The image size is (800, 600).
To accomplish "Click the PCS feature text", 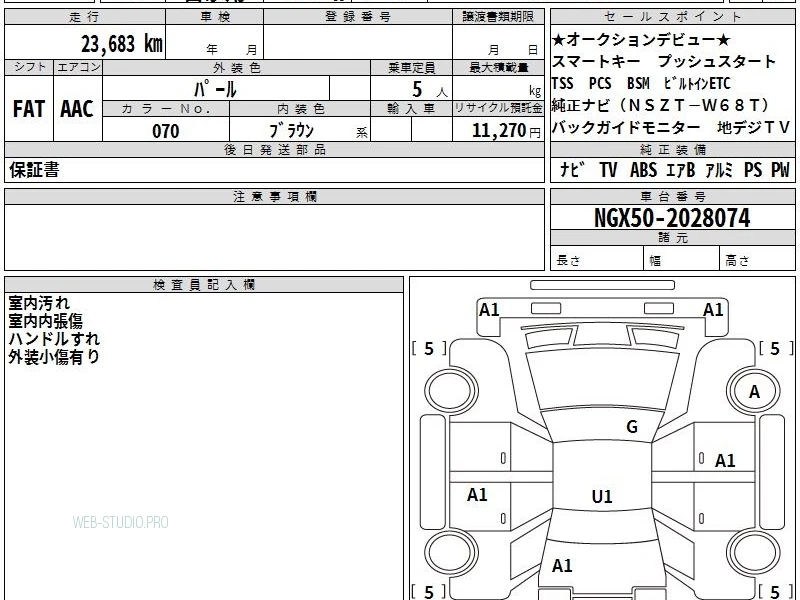I will (600, 83).
